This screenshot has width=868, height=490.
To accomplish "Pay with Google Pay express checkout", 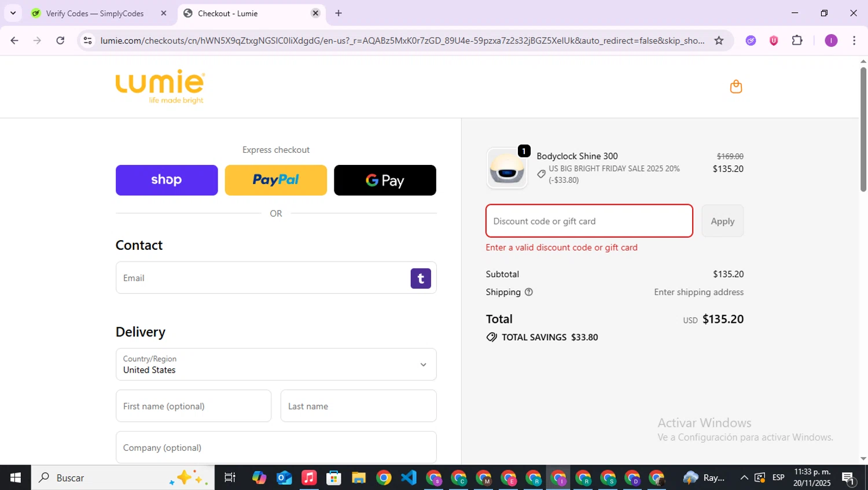I will 385,180.
